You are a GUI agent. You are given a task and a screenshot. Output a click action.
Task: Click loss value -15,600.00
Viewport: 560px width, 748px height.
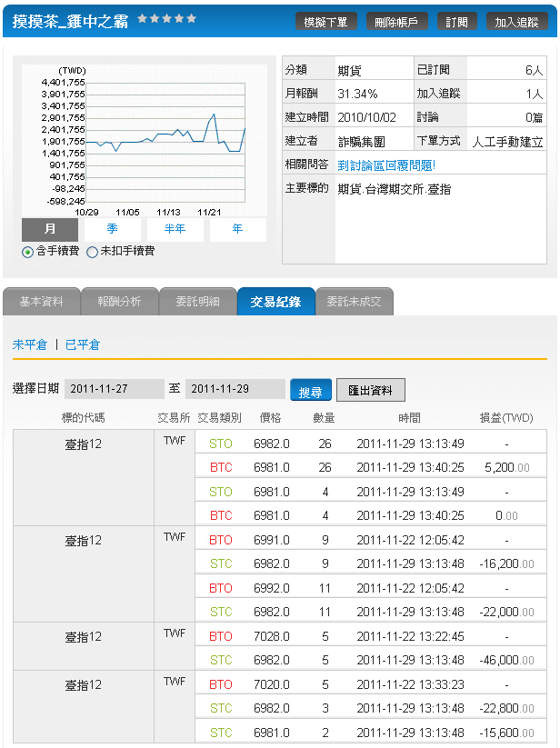506,733
